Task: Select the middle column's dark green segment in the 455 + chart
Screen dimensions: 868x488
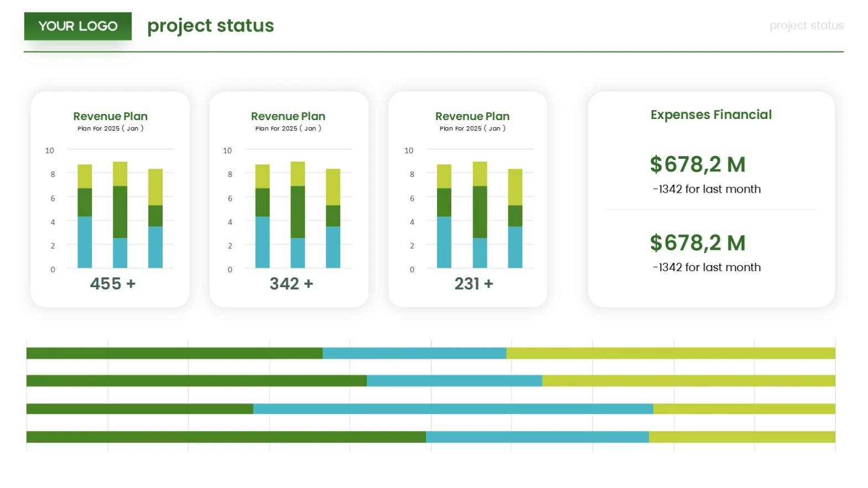Action: 120,212
